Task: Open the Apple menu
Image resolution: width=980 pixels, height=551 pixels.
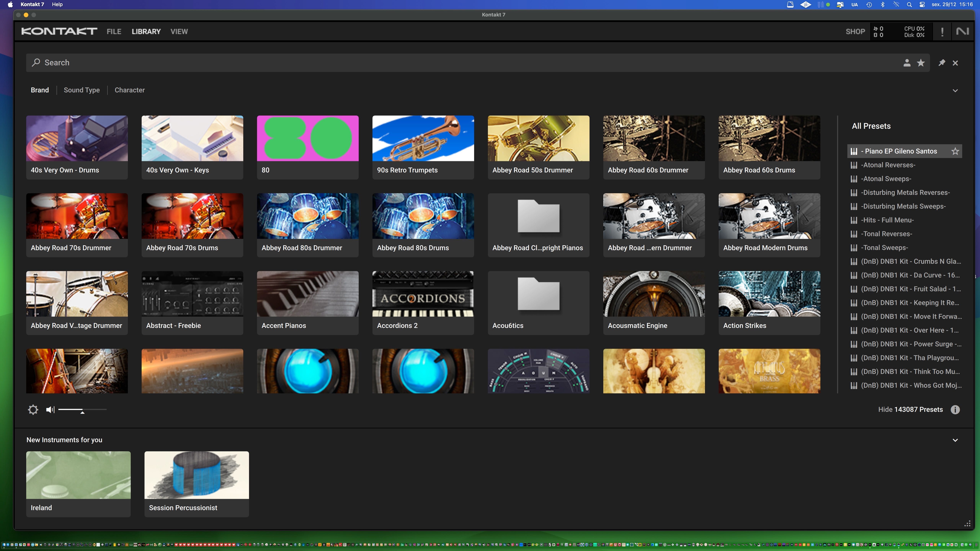Action: point(10,5)
